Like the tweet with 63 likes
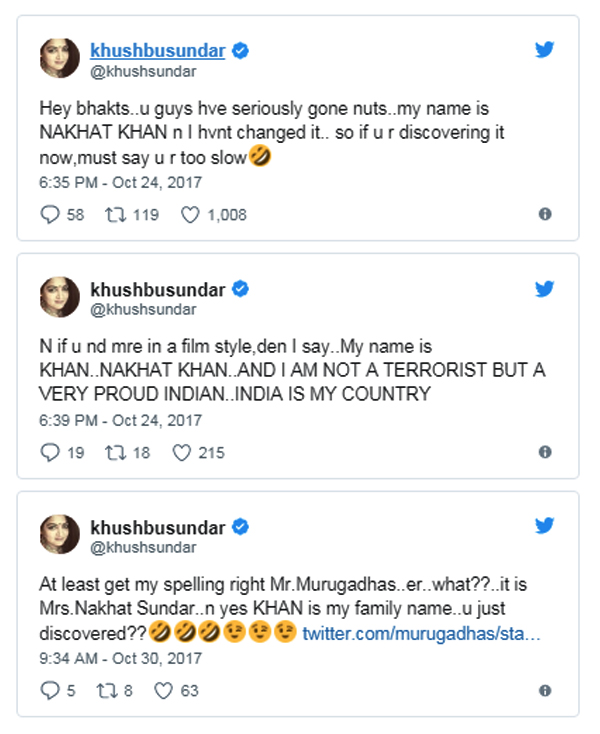 coord(165,689)
